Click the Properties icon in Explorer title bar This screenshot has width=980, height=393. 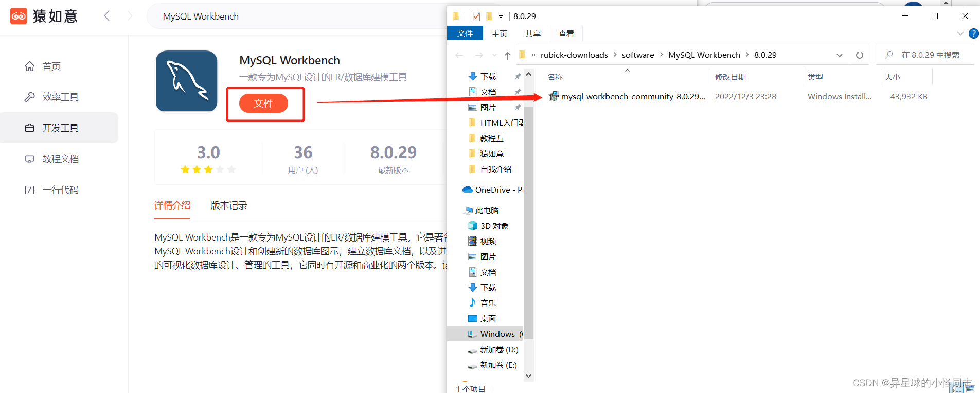click(476, 16)
